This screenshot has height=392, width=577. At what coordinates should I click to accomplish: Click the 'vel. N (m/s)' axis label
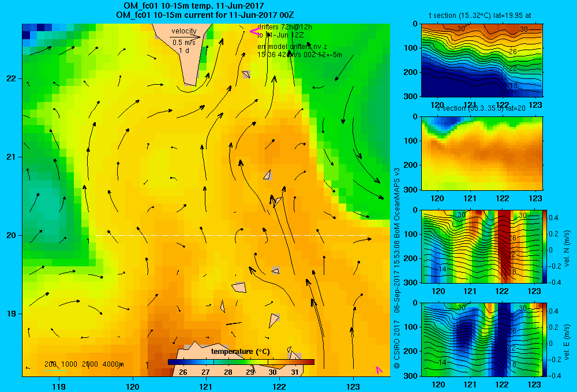tap(567, 248)
